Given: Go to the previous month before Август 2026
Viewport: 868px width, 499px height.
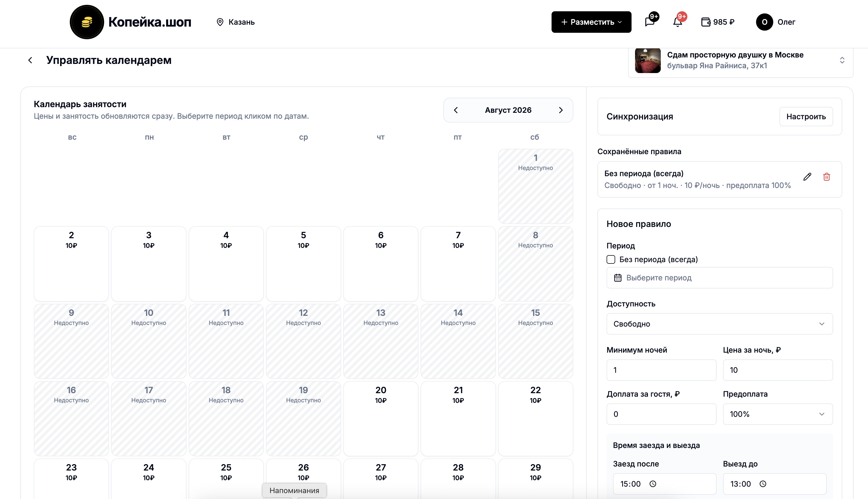Looking at the screenshot, I should coord(456,110).
